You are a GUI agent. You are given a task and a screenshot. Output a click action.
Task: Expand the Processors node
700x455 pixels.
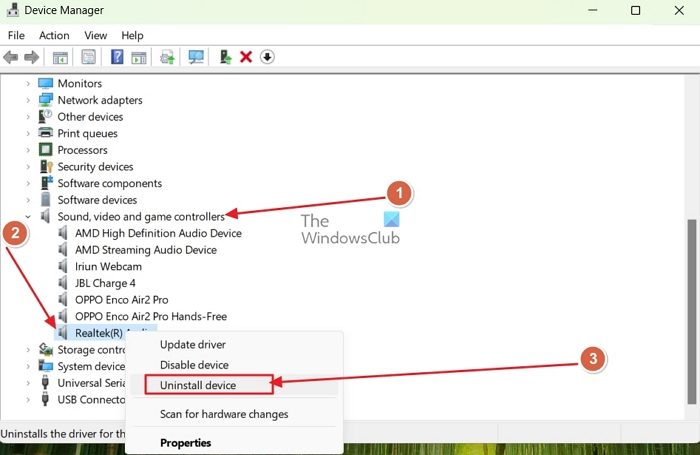[x=28, y=150]
